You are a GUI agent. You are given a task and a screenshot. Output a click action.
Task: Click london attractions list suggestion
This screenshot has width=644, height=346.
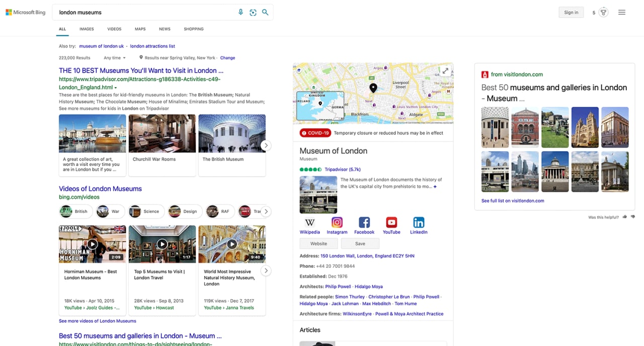tap(152, 46)
